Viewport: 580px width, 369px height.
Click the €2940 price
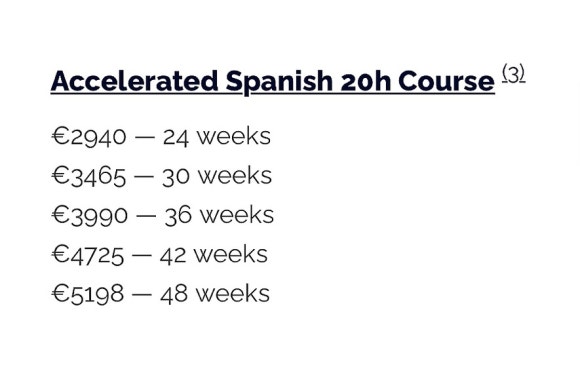[x=89, y=137]
